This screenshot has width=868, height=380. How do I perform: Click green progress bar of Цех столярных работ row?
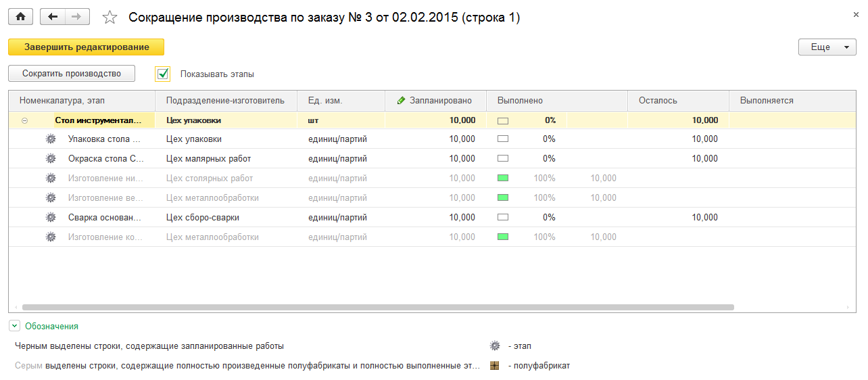(502, 179)
